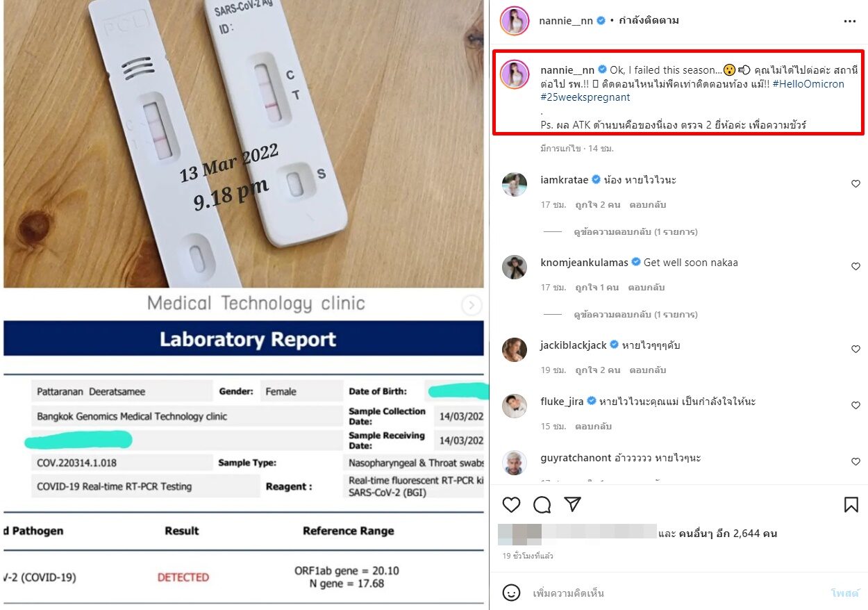Like the post with the heart icon
This screenshot has height=610, width=868.
511,504
